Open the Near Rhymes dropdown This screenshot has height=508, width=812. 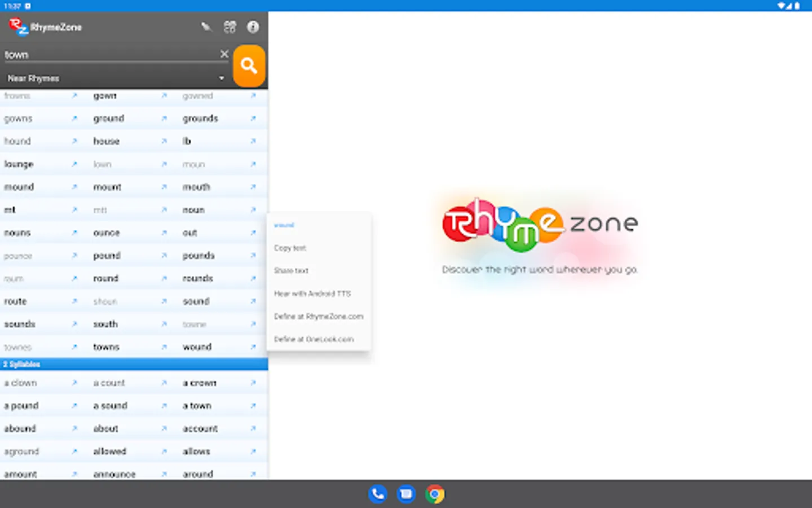point(116,78)
